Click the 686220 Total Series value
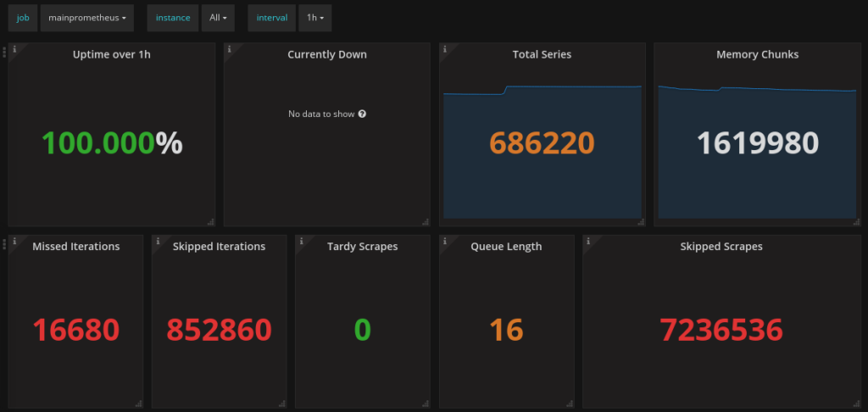Viewport: 868px width, 412px height. tap(542, 143)
